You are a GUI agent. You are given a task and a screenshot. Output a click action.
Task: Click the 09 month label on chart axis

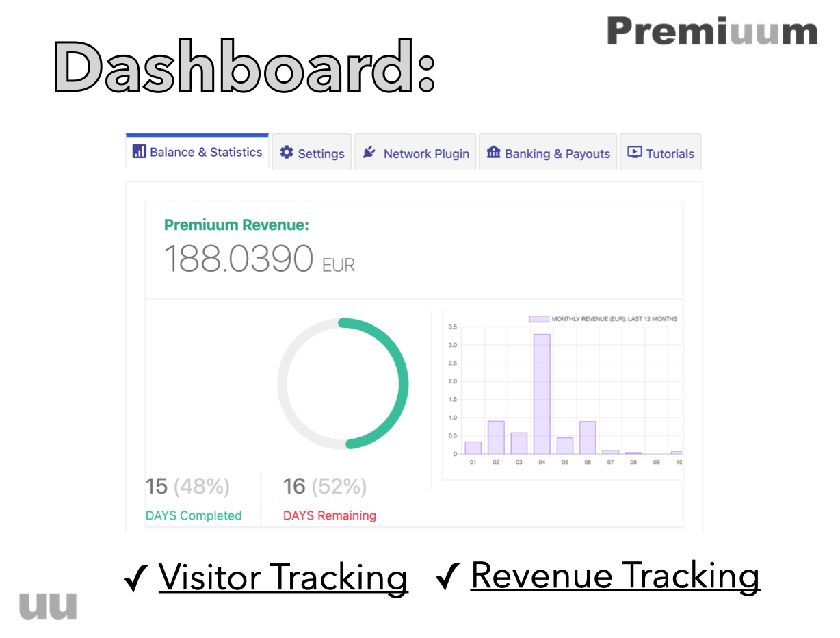click(x=657, y=463)
